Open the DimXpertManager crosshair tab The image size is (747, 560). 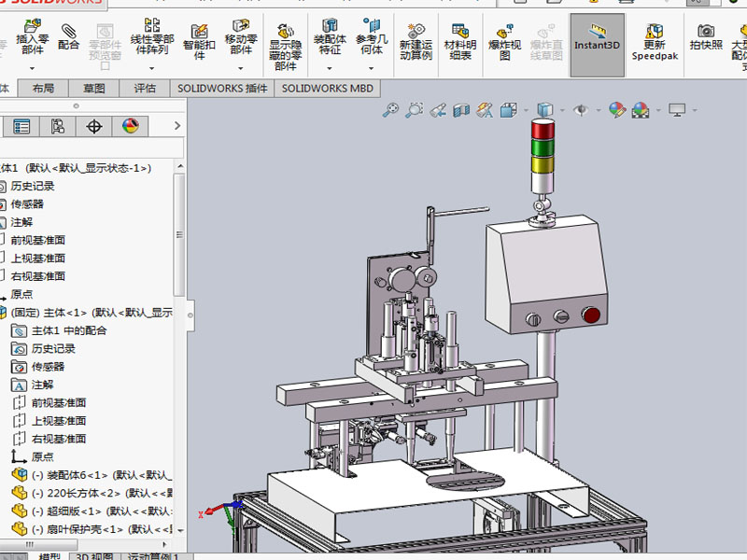(94, 126)
